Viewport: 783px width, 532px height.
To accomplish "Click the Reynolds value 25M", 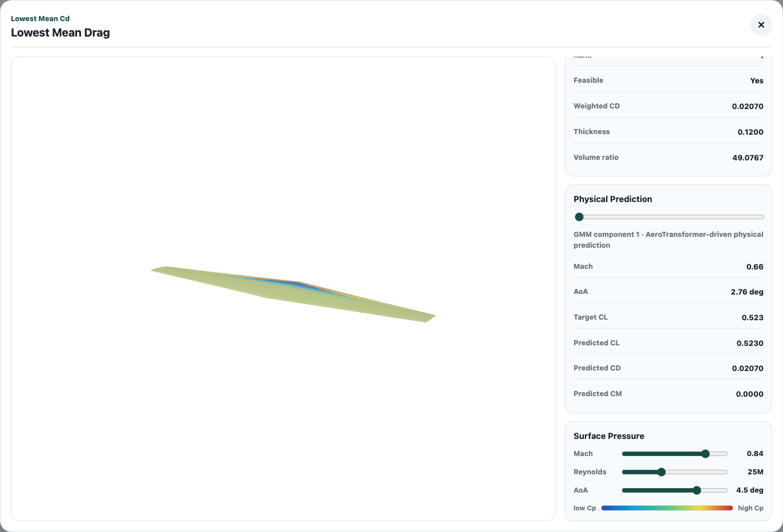I will [x=756, y=472].
